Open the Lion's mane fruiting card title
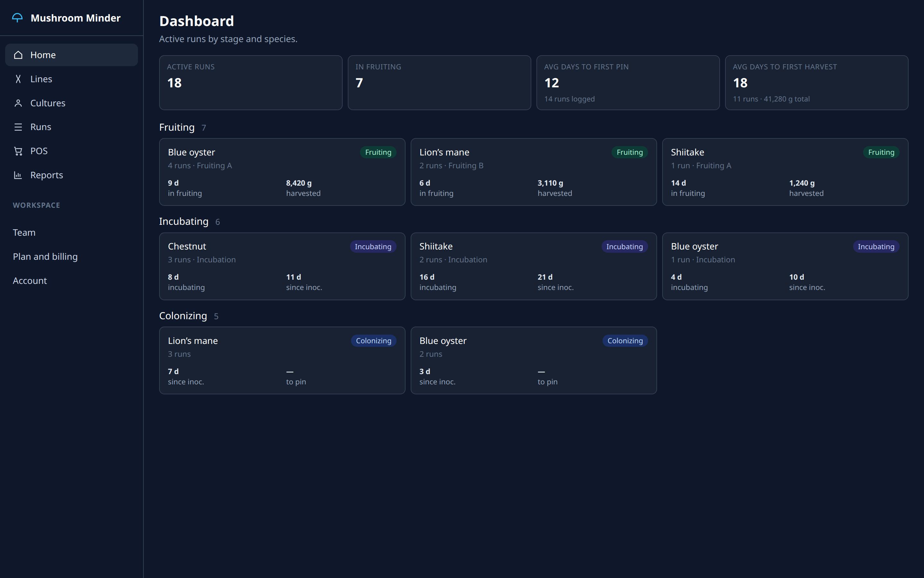The height and width of the screenshot is (578, 924). pyautogui.click(x=444, y=152)
